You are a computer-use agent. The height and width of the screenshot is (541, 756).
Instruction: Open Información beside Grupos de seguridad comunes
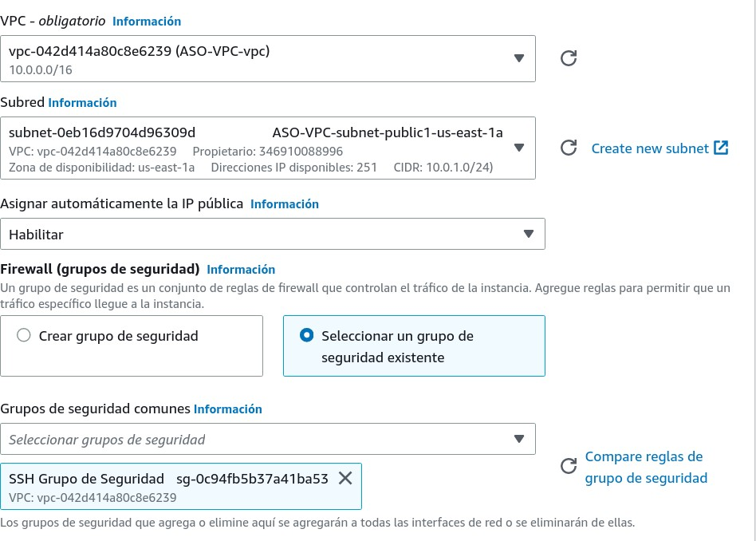[228, 409]
